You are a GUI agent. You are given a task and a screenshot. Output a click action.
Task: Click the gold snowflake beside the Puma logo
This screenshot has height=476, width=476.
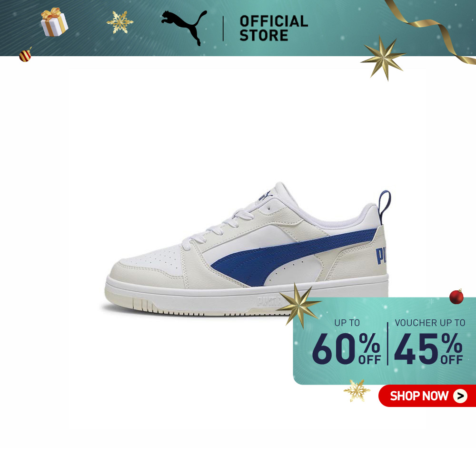coord(120,22)
